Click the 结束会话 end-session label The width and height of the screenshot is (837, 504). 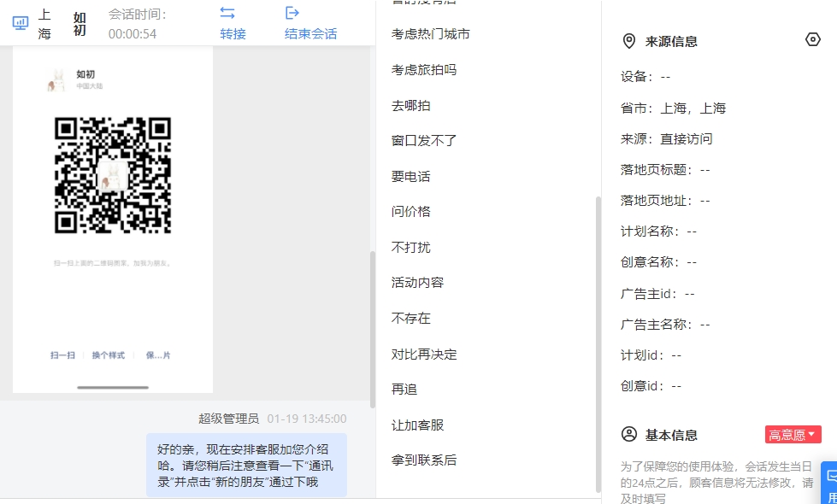coord(310,34)
